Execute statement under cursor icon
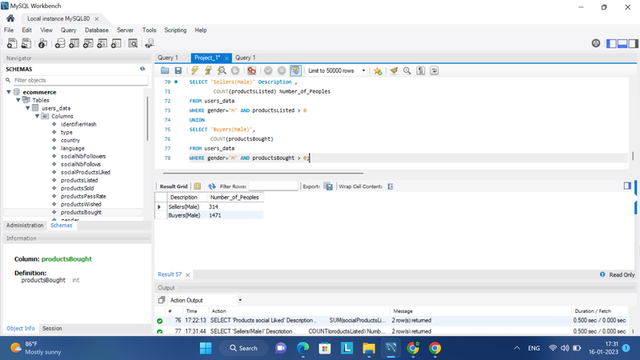This screenshot has width=640, height=360. coord(208,71)
